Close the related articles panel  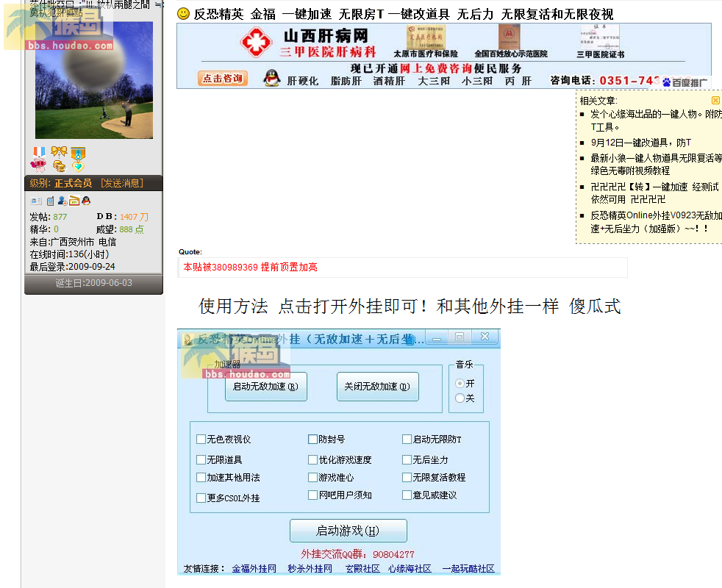715,100
